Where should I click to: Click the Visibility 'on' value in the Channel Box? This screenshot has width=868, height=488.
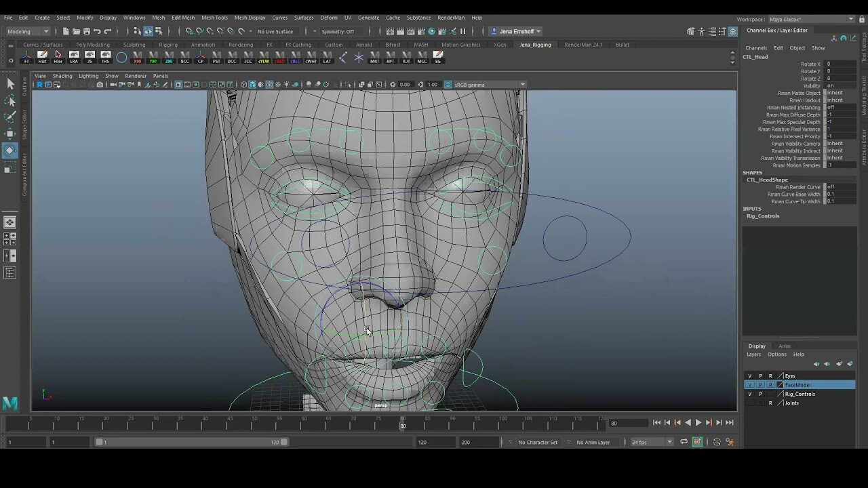coord(832,85)
